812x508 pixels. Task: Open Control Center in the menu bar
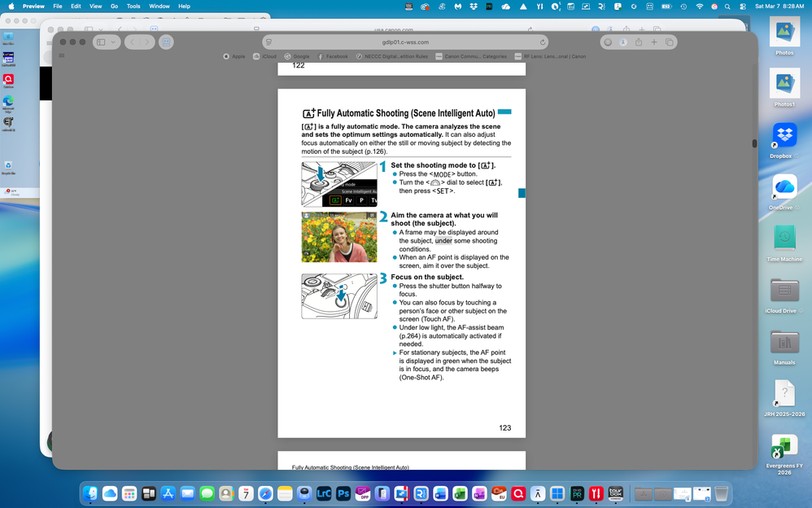click(743, 7)
